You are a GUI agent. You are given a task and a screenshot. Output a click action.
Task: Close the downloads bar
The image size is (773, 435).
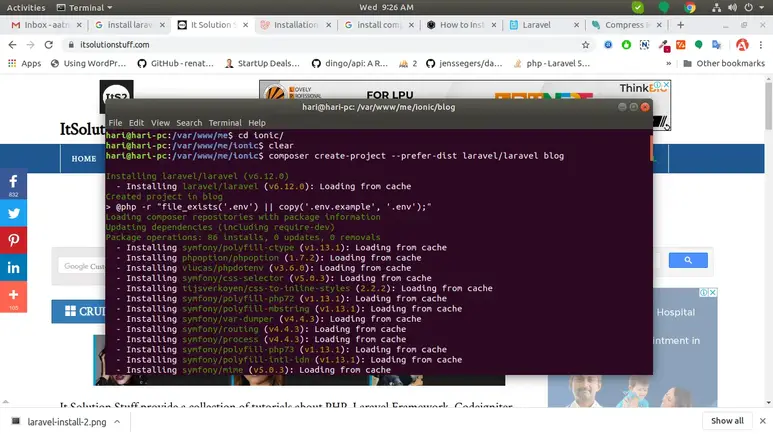763,421
